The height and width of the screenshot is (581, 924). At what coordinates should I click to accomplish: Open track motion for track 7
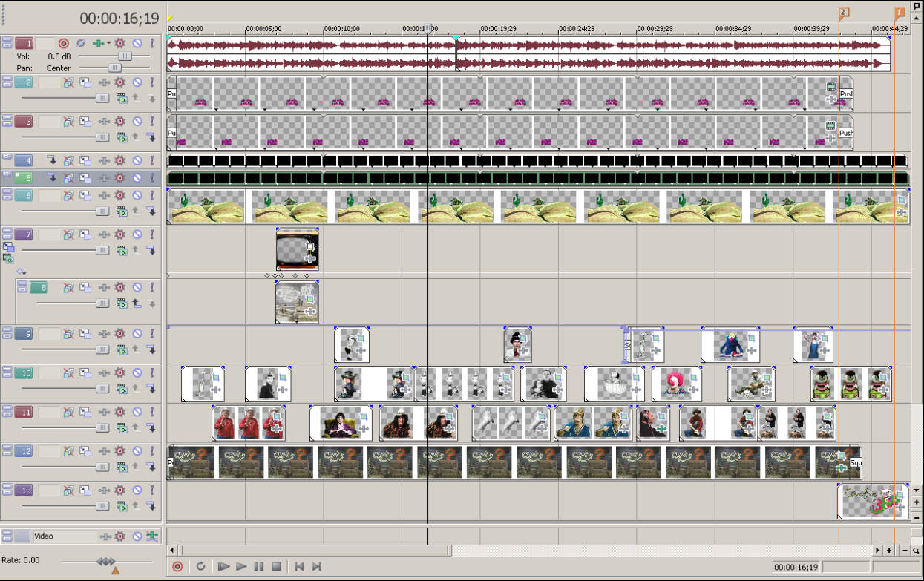[85, 234]
